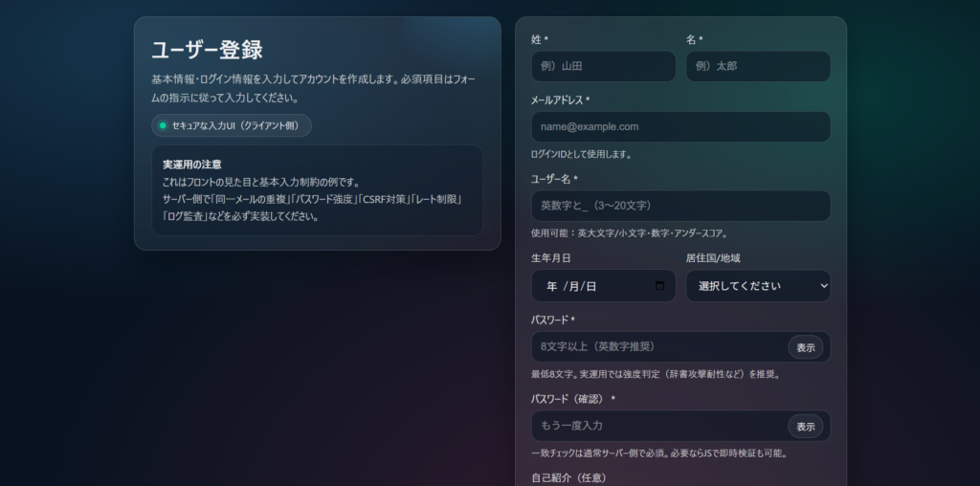Open the 居住国/地域 dropdown

click(758, 286)
